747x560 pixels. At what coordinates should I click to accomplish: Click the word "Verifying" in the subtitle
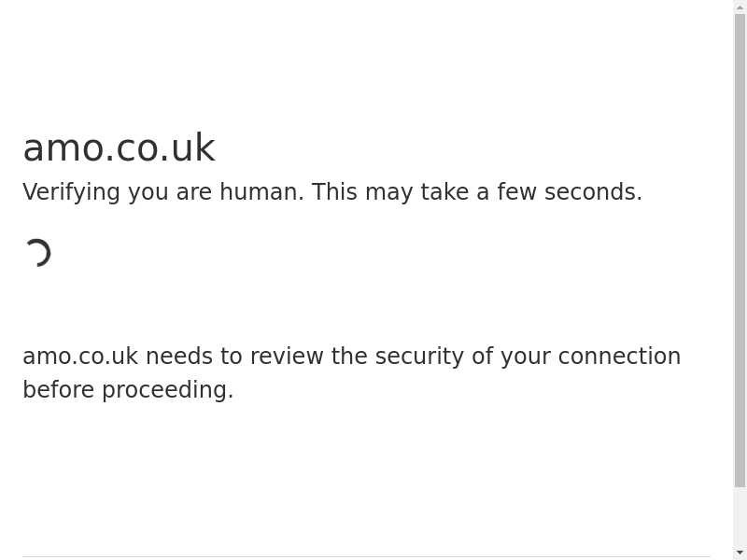coord(71,192)
